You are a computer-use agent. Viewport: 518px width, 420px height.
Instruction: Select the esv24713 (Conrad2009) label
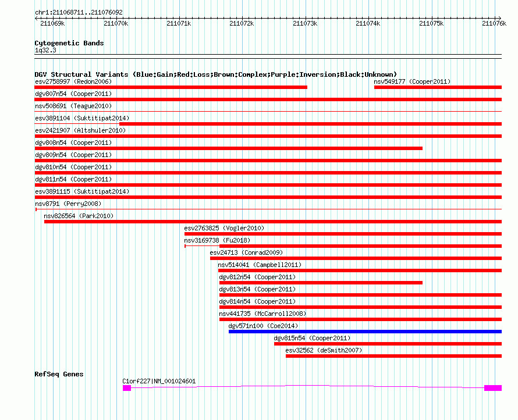click(246, 252)
